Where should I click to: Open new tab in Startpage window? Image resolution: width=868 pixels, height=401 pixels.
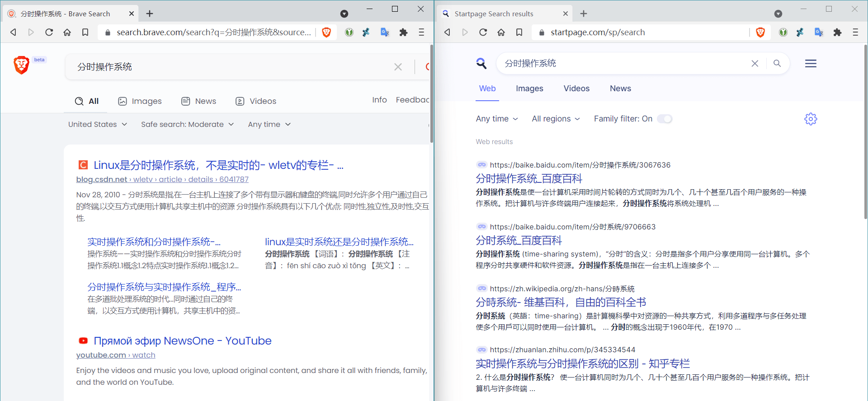tap(584, 14)
